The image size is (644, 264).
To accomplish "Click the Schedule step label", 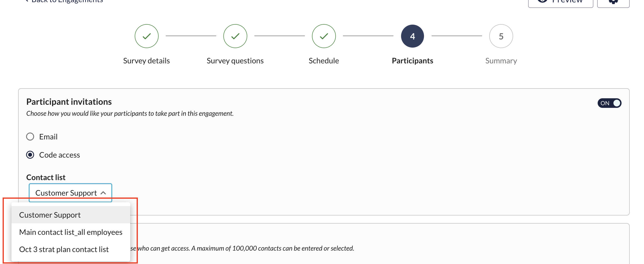I will (x=323, y=61).
